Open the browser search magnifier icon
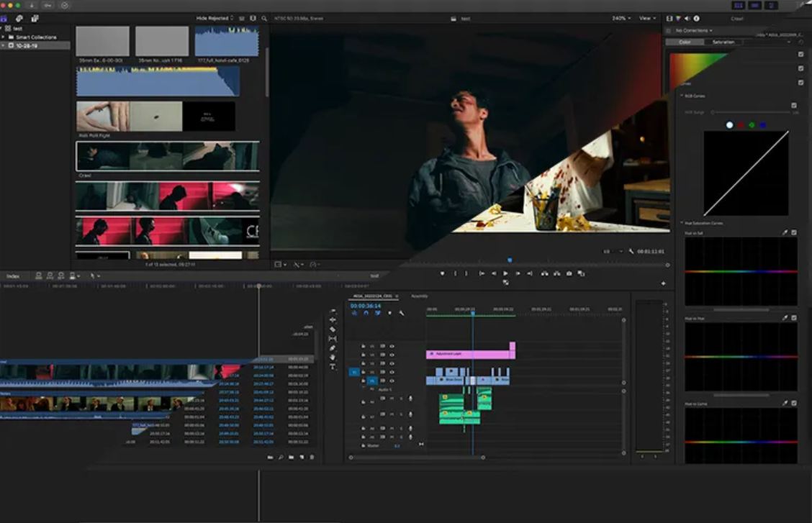812x523 pixels. [264, 18]
